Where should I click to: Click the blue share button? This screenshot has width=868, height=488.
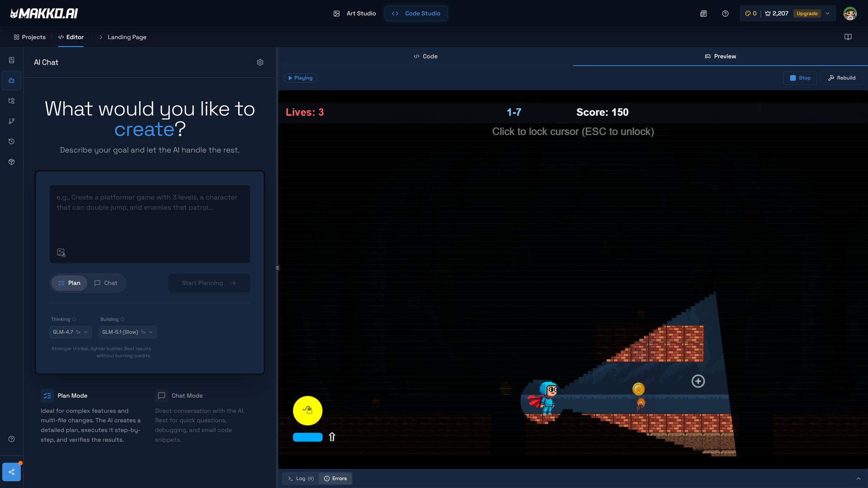coord(12,472)
